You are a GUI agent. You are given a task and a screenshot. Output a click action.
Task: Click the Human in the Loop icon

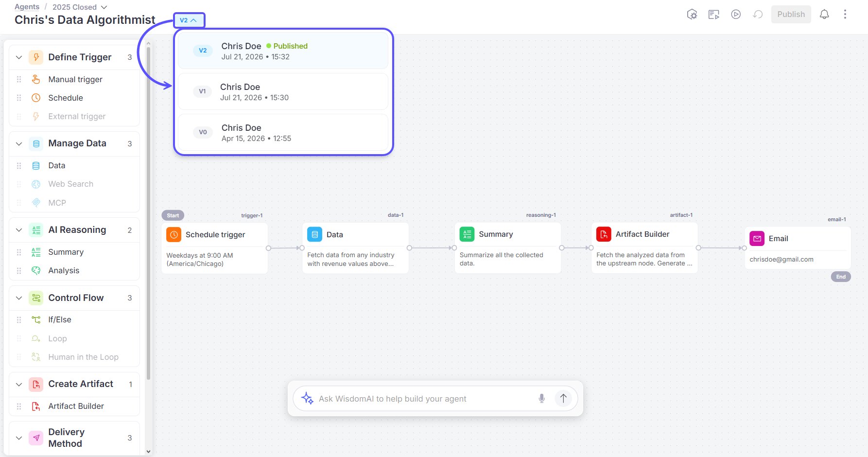[36, 357]
